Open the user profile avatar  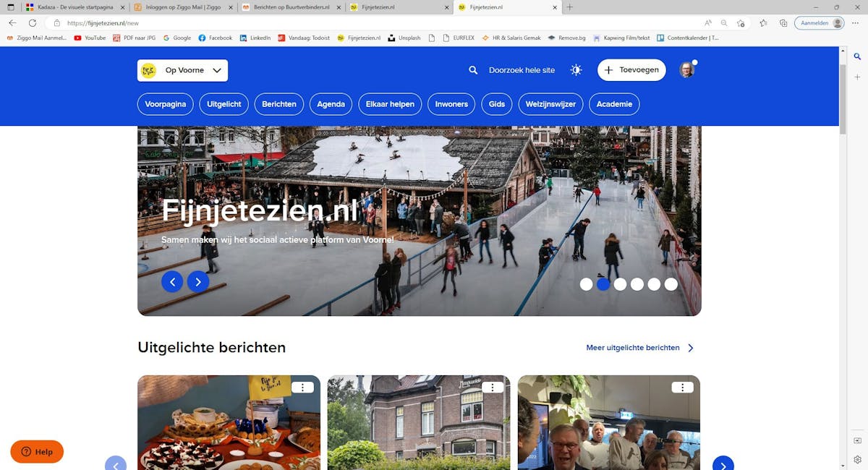point(686,70)
